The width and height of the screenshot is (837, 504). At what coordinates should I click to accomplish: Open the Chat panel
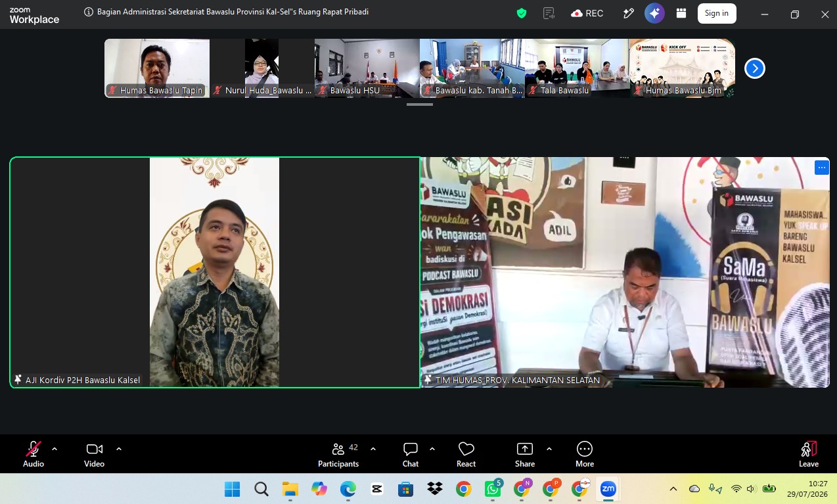[411, 455]
